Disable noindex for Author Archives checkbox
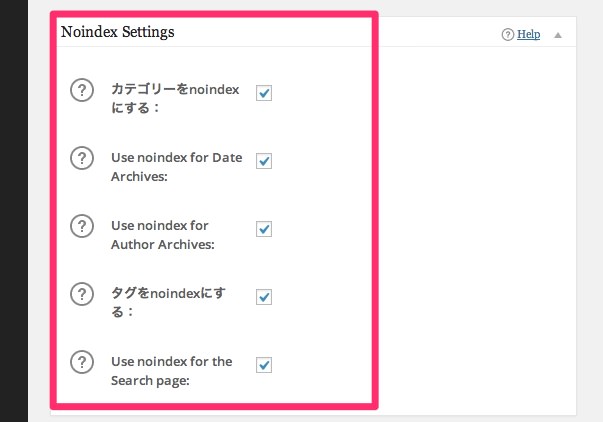Screen dimensions: 603x422 264,229
